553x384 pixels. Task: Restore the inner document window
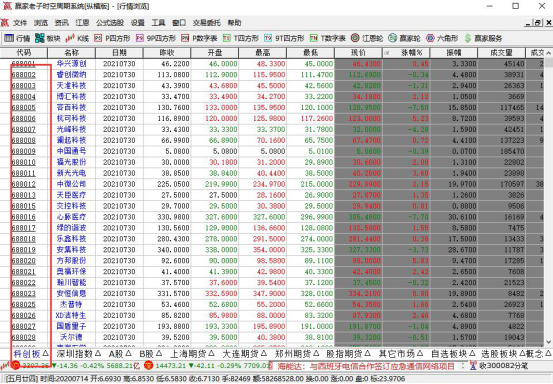coord(538,23)
